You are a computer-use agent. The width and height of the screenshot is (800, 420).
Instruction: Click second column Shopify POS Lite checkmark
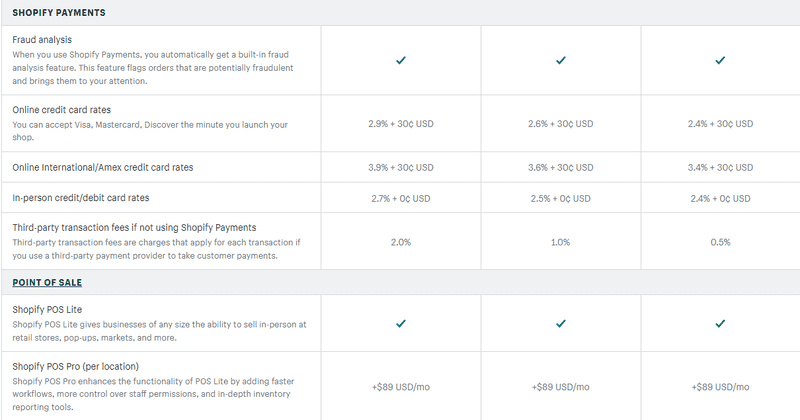point(561,323)
